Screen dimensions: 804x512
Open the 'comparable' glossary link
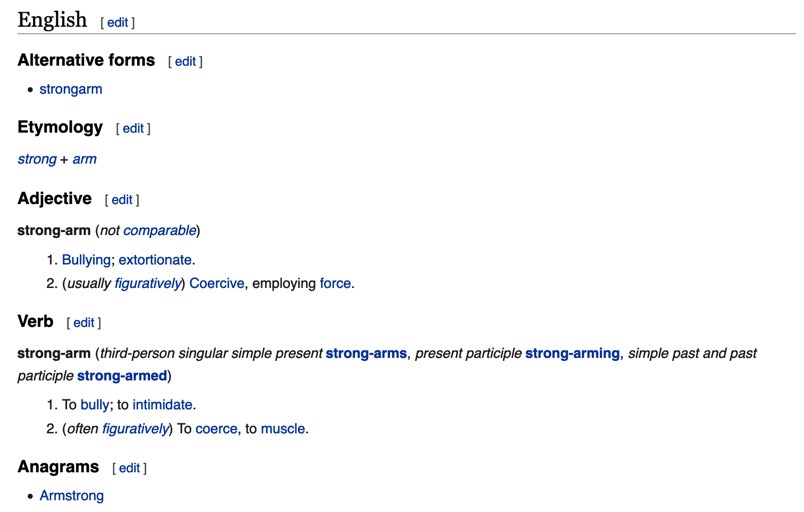click(160, 231)
